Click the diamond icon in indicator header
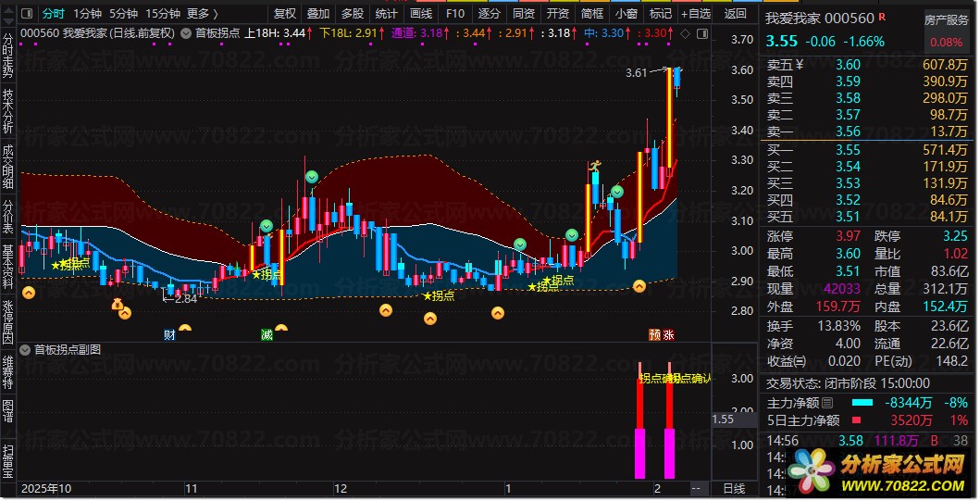The image size is (980, 501). click(685, 33)
